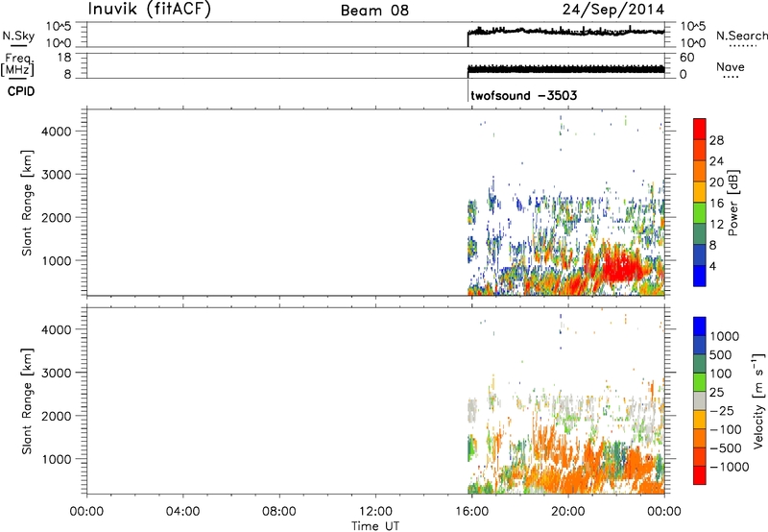
Task: Pick the teal Power segment between 8 and 12
Action: click(700, 233)
